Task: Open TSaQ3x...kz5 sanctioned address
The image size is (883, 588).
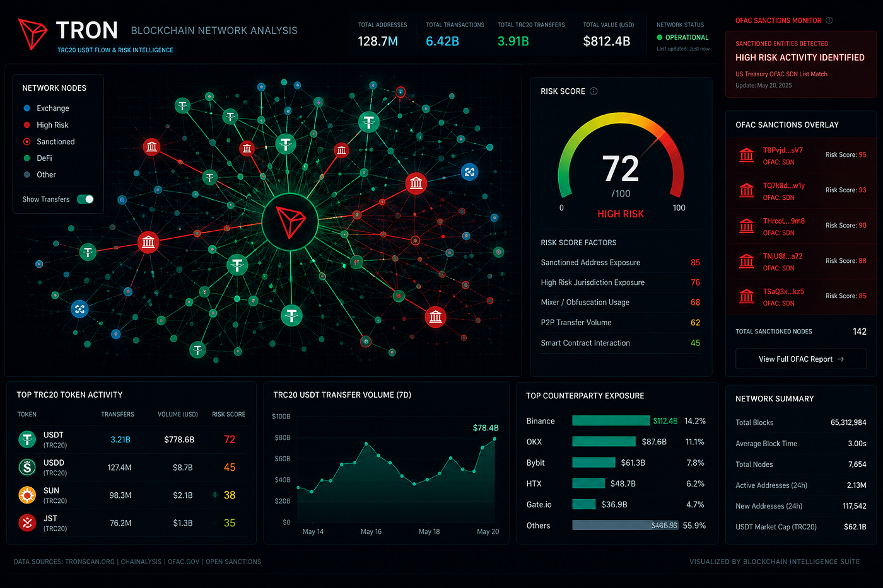Action: pos(783,292)
